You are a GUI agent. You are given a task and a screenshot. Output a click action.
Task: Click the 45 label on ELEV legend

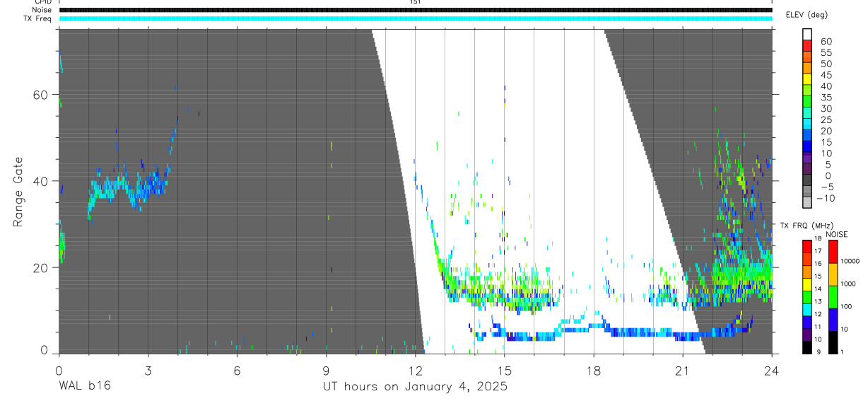pyautogui.click(x=826, y=76)
